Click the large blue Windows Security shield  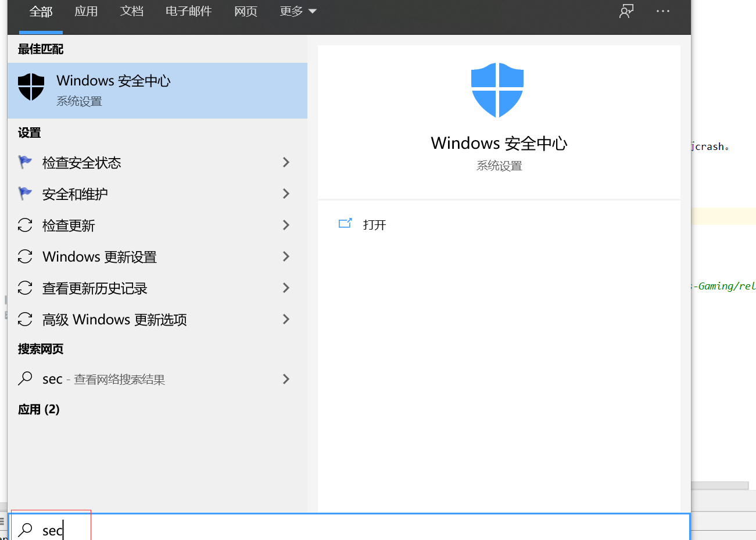497,90
